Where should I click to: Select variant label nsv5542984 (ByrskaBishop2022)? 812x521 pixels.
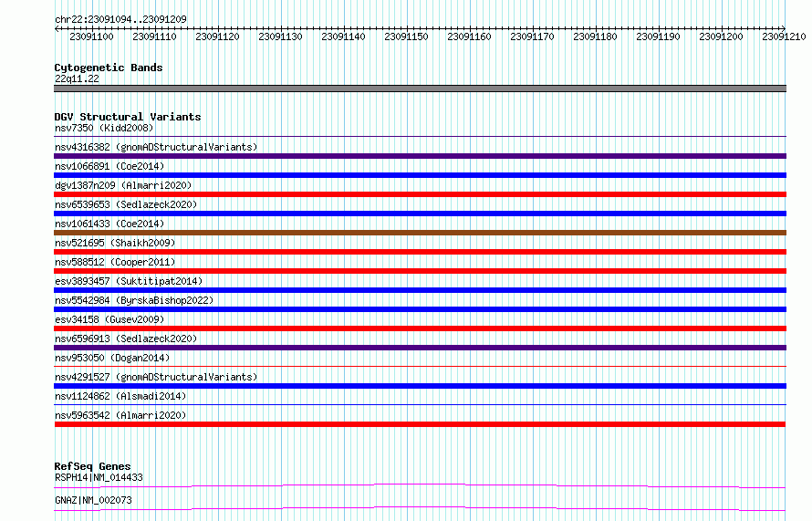(x=134, y=300)
